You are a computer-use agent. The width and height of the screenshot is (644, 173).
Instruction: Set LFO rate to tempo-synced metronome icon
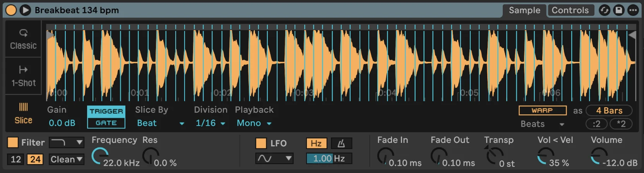341,143
